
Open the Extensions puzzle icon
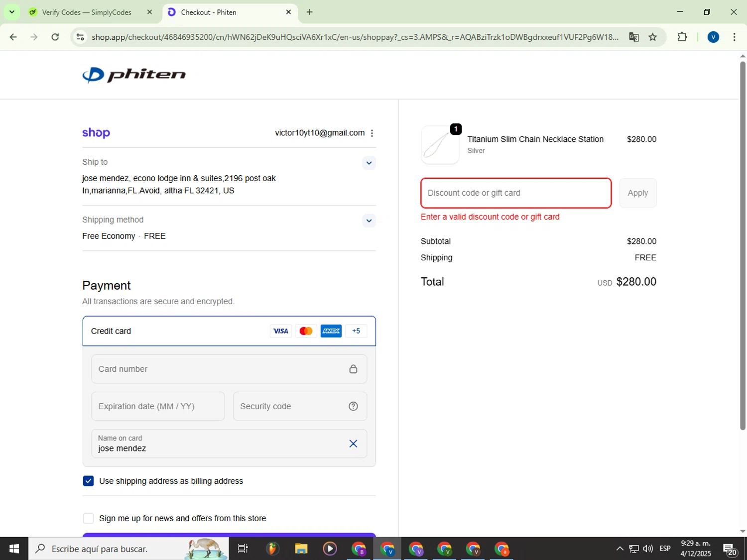[x=682, y=37]
